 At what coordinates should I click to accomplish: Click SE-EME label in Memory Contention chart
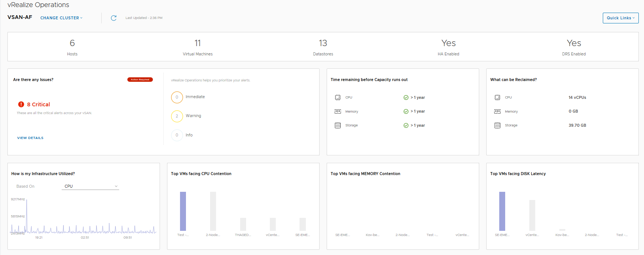click(x=343, y=235)
